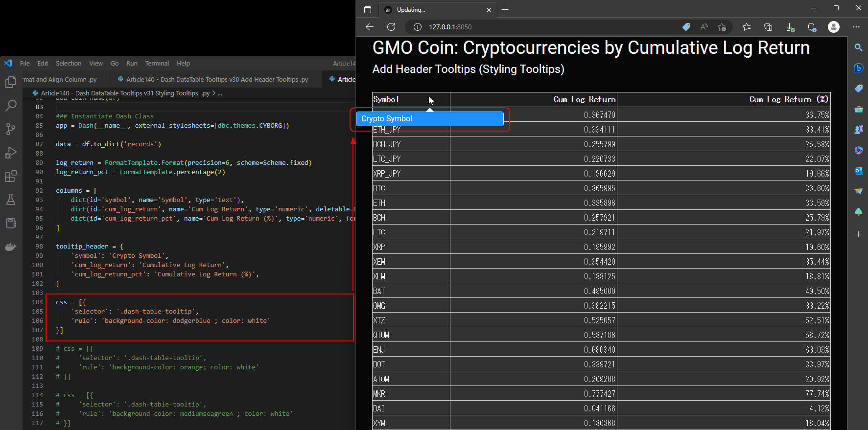Reload the browser page
This screenshot has width=868, height=430.
[391, 27]
